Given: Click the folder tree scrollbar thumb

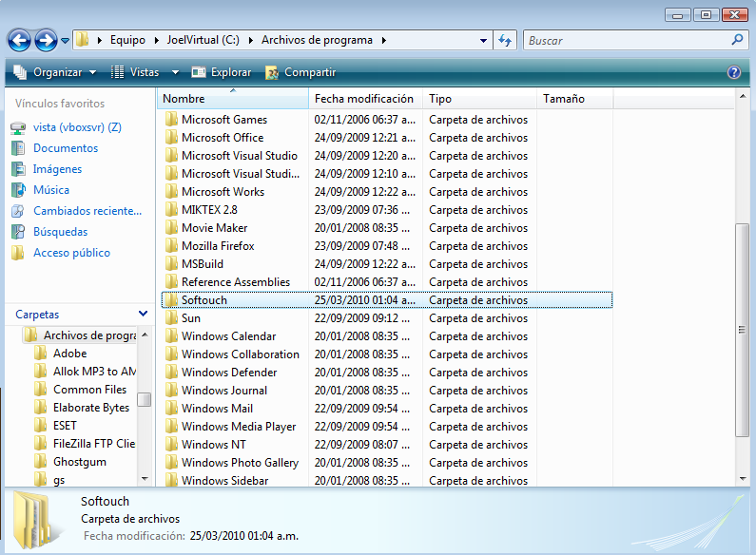Looking at the screenshot, I should [145, 399].
